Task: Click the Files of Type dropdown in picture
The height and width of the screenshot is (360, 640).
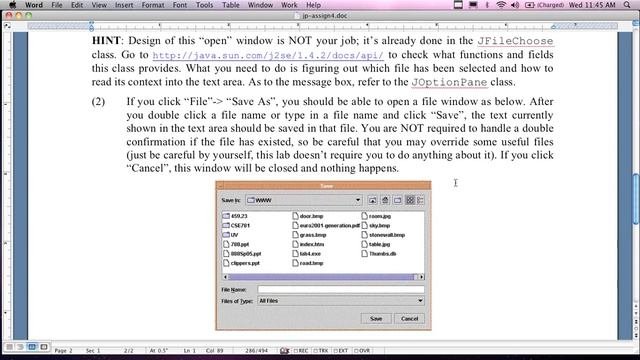Action: [341, 301]
